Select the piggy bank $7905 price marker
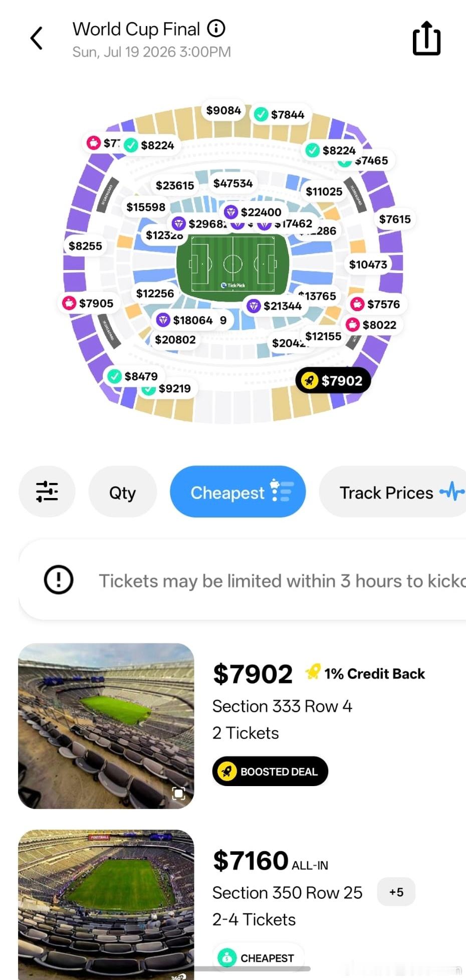Image resolution: width=466 pixels, height=980 pixels. 88,303
